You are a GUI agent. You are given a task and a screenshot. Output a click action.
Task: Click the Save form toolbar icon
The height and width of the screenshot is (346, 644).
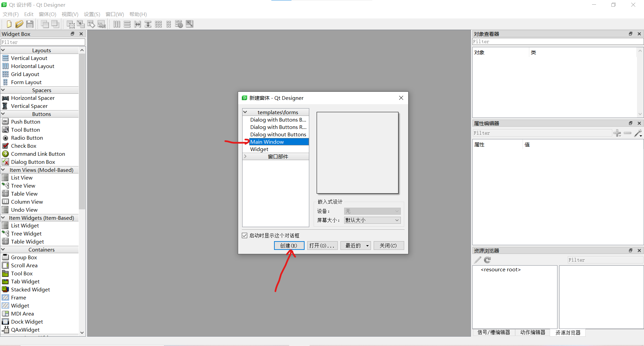point(30,24)
